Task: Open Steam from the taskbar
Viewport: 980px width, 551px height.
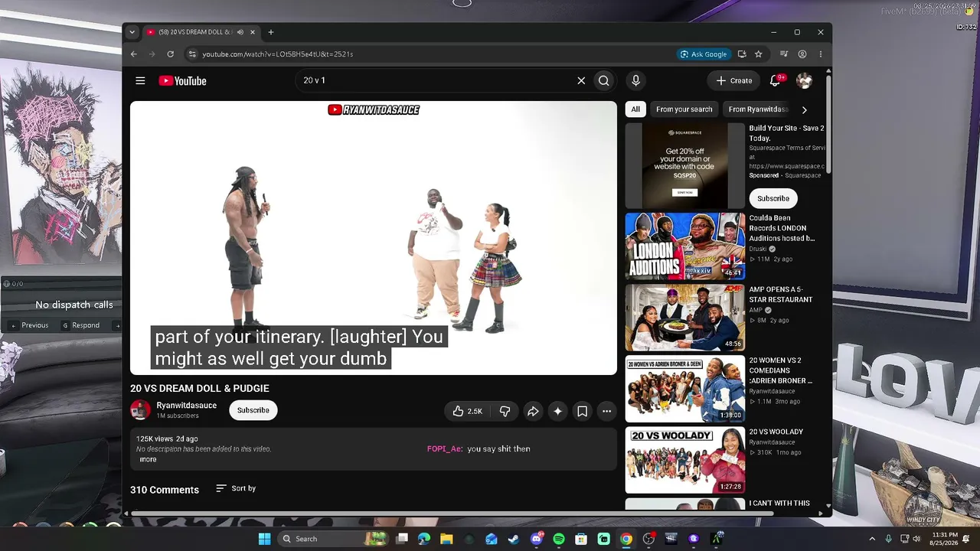Action: 514,539
